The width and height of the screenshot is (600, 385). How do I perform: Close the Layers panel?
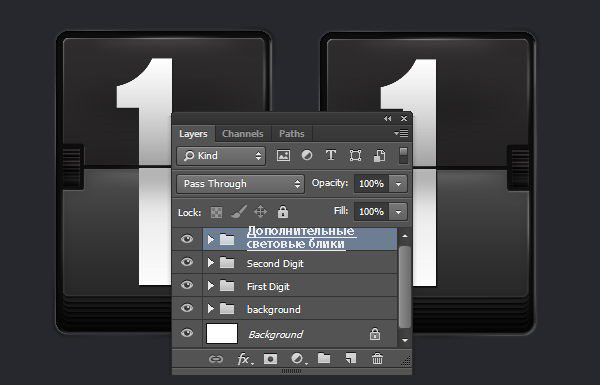[404, 119]
